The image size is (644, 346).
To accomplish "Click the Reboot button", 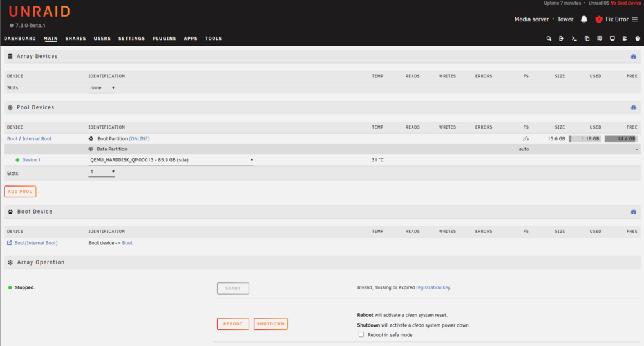I will [x=233, y=324].
